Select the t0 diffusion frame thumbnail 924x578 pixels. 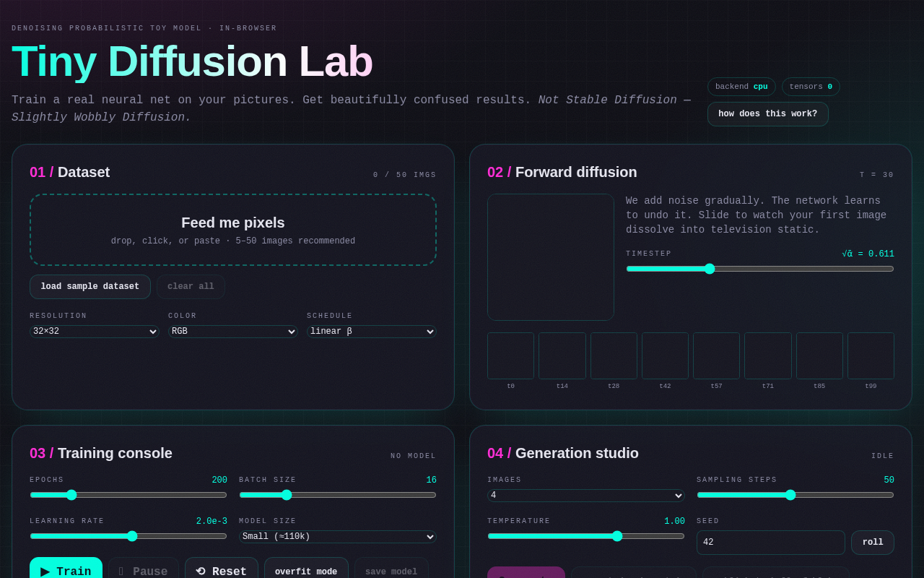tap(510, 355)
